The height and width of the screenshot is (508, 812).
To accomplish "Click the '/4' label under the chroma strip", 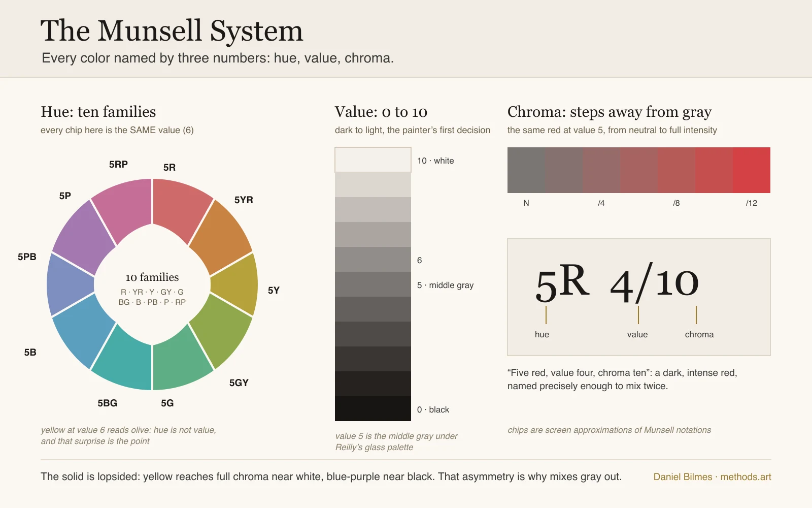I will (601, 203).
